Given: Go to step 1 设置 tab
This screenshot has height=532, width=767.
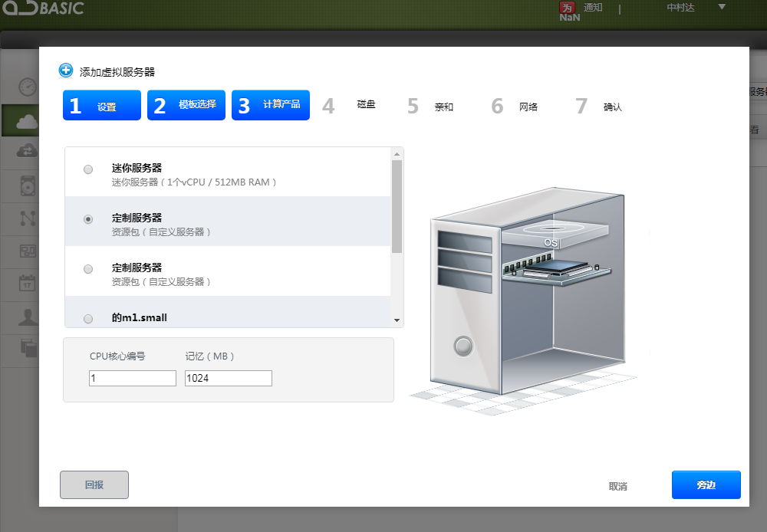Looking at the screenshot, I should click(x=102, y=106).
